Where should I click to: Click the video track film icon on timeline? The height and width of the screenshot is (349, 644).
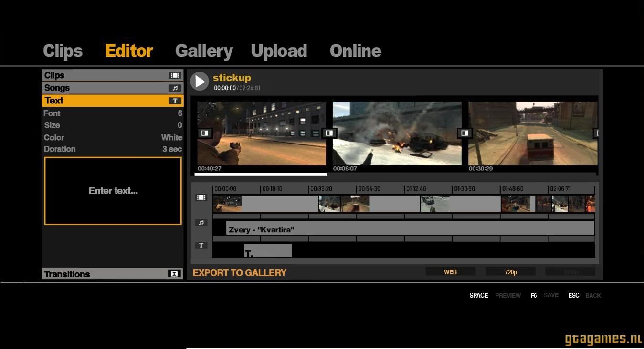201,197
